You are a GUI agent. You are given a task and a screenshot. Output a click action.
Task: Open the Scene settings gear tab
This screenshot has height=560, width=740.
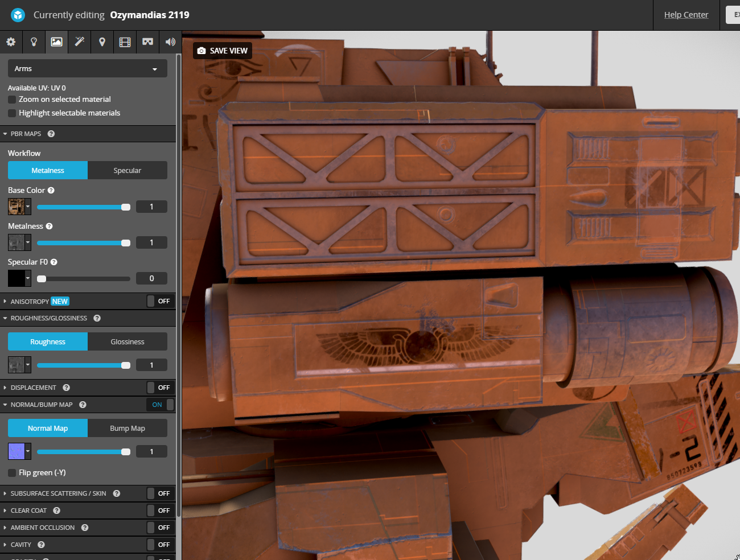(x=11, y=42)
